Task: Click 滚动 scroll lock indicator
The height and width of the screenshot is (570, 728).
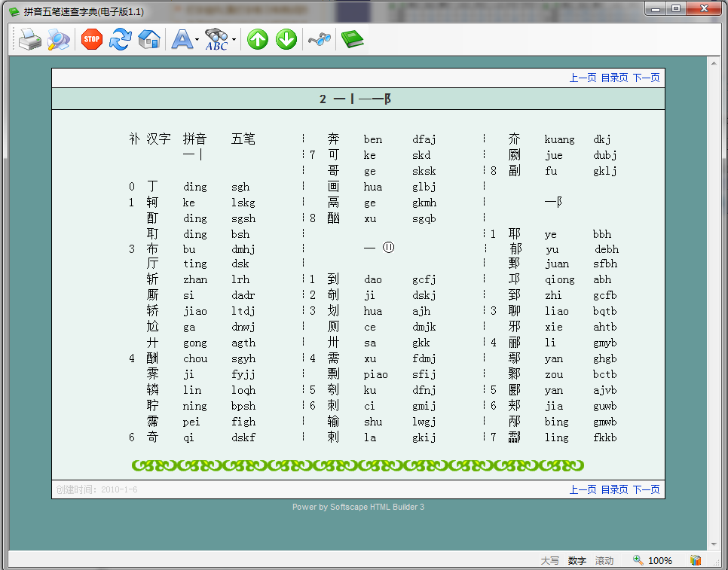Action: [604, 561]
